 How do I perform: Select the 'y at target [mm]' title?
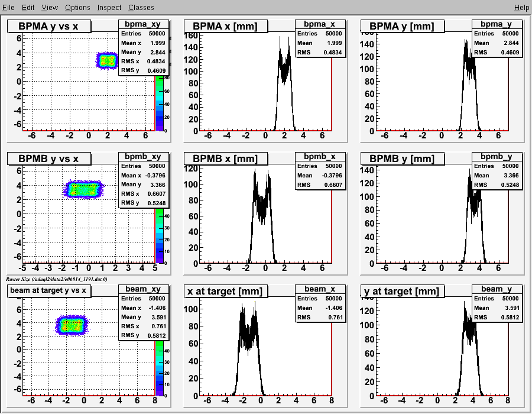coord(402,291)
